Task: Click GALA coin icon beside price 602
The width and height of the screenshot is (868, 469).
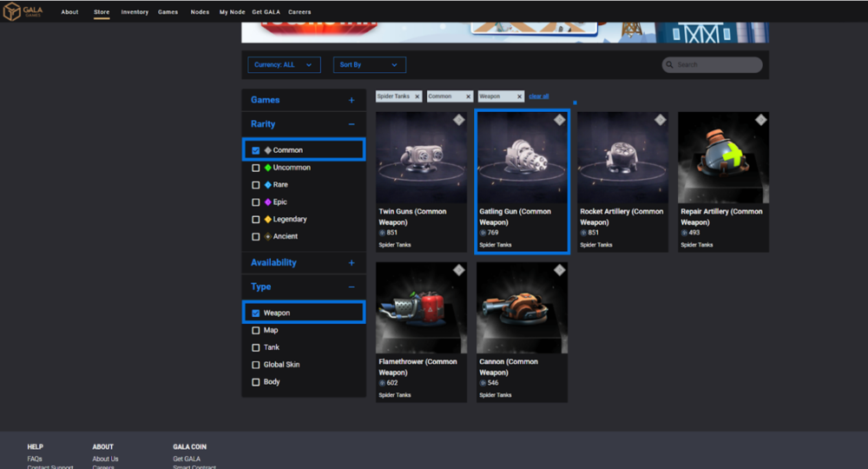Action: pos(382,383)
